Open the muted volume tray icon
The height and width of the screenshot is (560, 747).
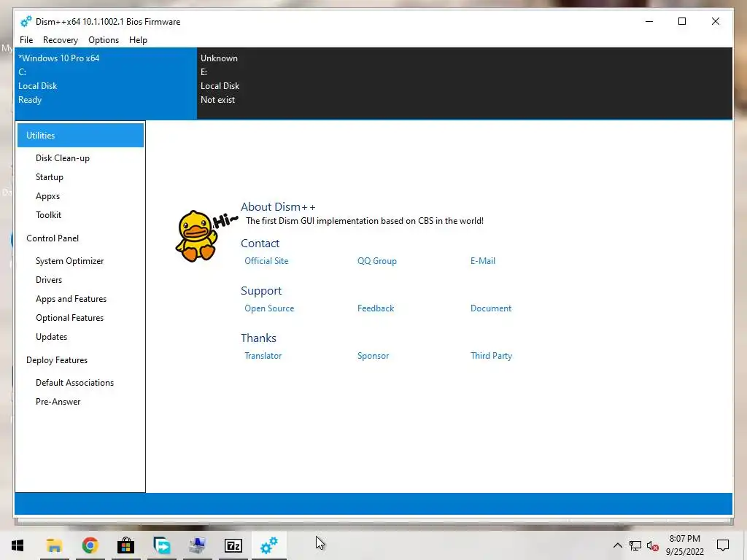coord(653,545)
